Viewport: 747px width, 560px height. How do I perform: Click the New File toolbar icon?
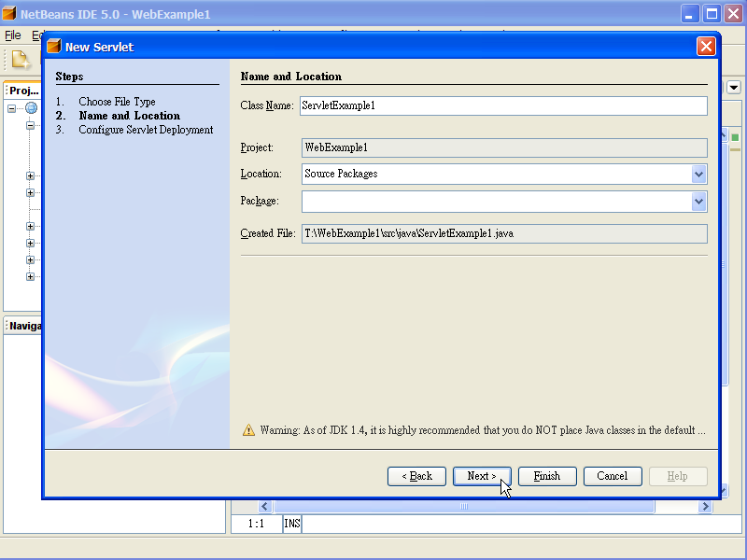click(20, 60)
